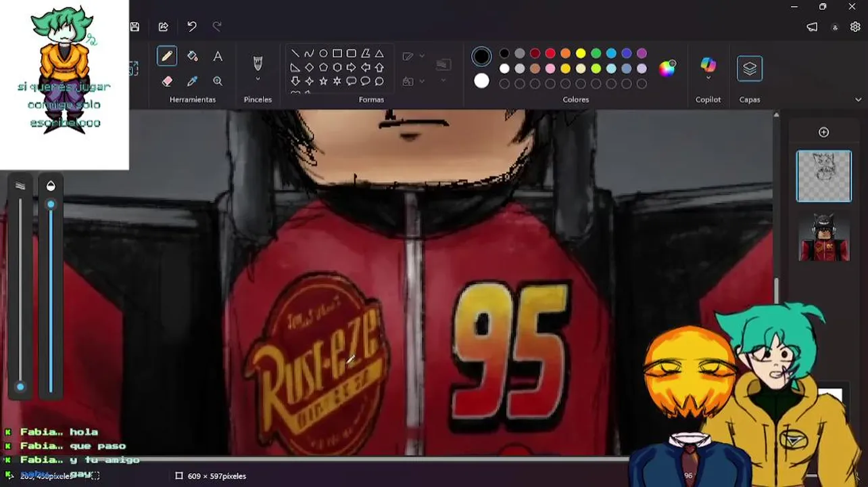This screenshot has width=868, height=487.
Task: Choose the Curve shape
Action: click(309, 53)
